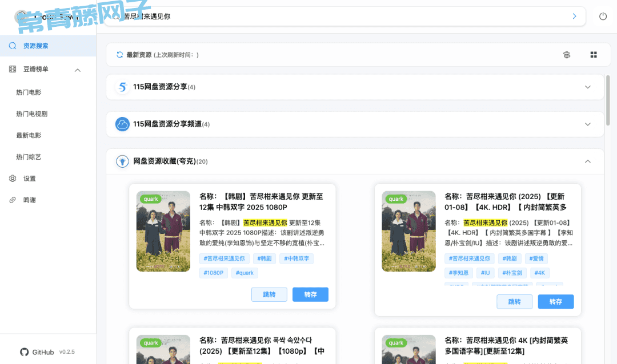Click the 设置 gear icon in sidebar
617x364 pixels.
(13, 179)
